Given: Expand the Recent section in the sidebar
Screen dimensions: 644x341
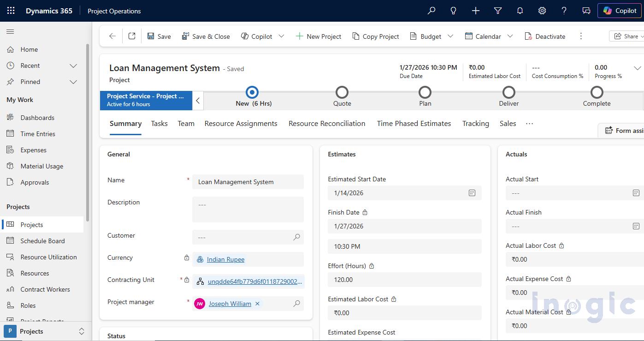Looking at the screenshot, I should click(73, 66).
